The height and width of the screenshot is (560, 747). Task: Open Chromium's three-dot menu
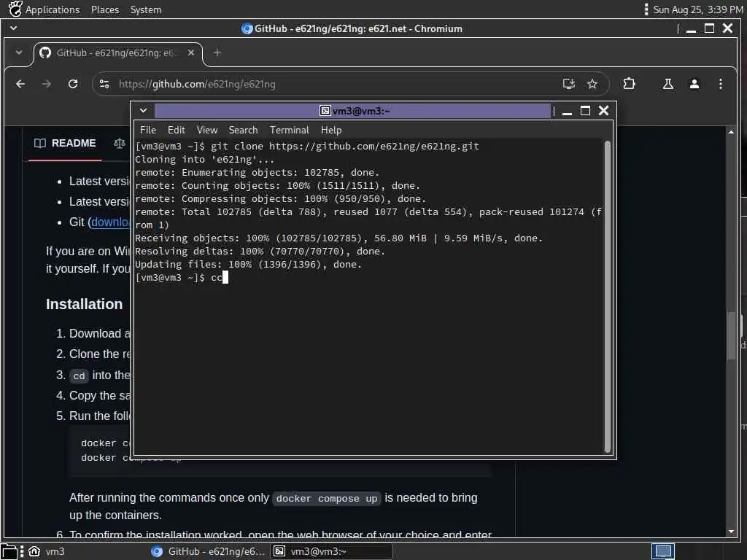click(720, 85)
